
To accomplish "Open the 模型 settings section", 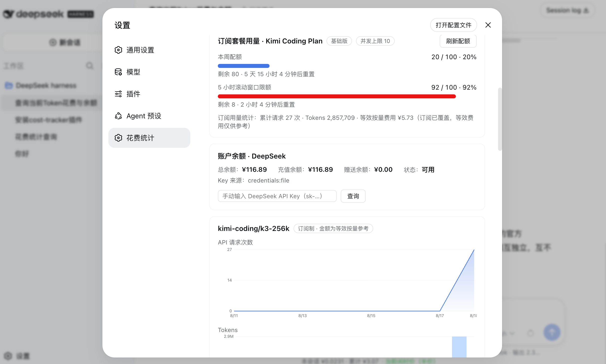I will tap(149, 72).
